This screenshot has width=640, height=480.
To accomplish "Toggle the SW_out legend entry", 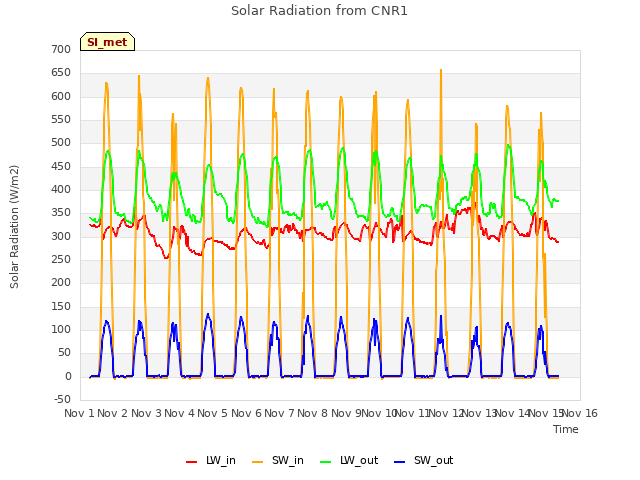I will pos(423,460).
